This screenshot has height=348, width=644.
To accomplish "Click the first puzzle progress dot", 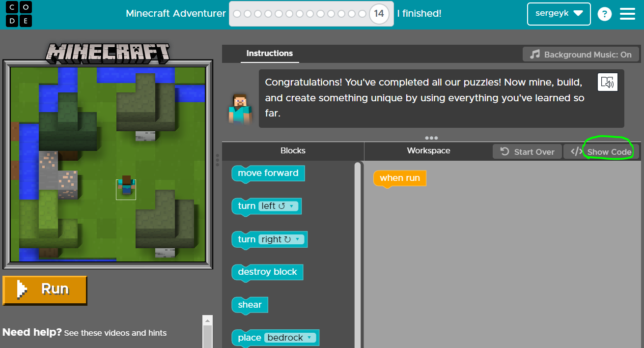I will (x=237, y=14).
